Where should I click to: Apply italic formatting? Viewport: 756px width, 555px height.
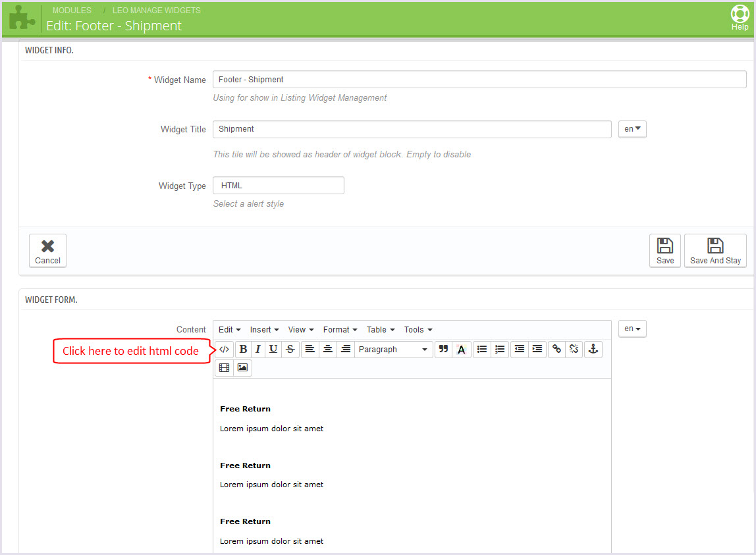(x=258, y=350)
